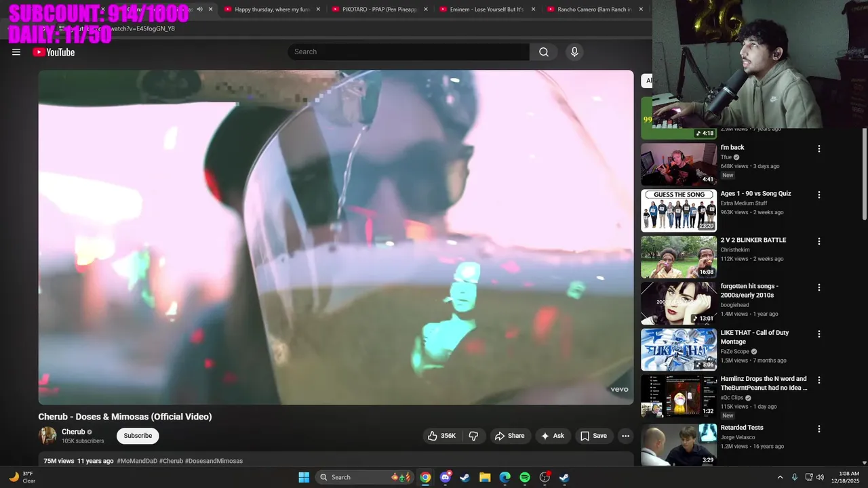The width and height of the screenshot is (868, 488).
Task: Start voice search with the microphone
Action: [x=574, y=52]
